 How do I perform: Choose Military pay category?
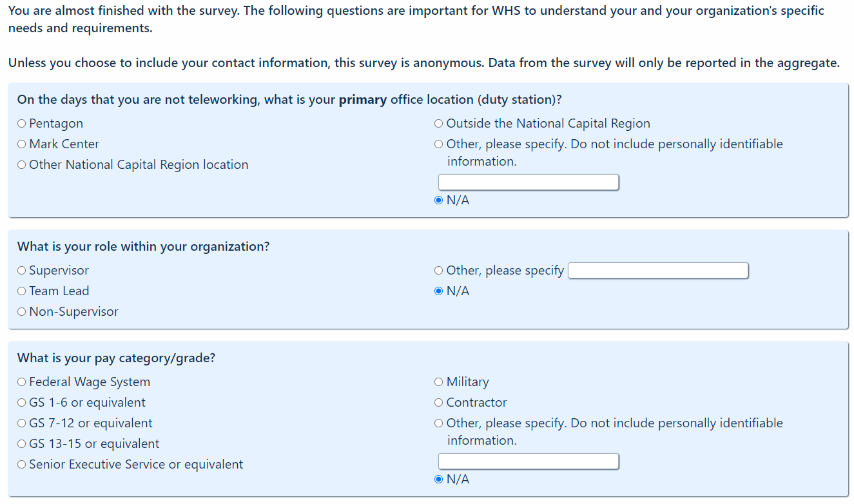pyautogui.click(x=439, y=382)
